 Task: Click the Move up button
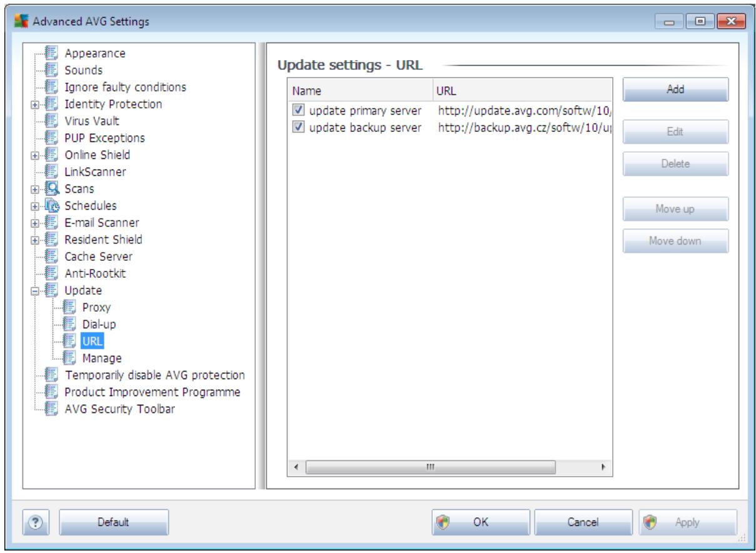click(x=675, y=209)
